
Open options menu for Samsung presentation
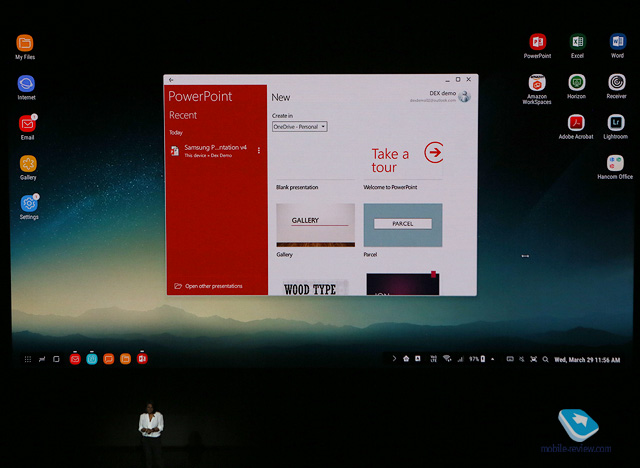(x=259, y=151)
